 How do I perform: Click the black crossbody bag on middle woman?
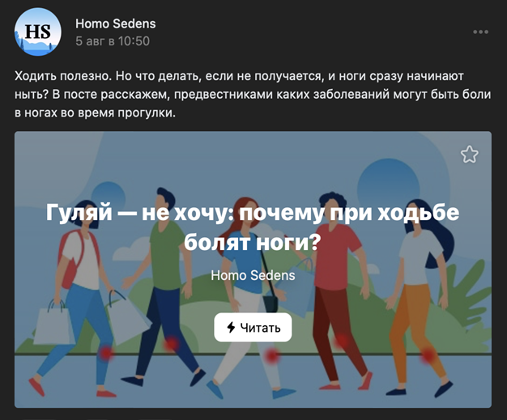tap(271, 303)
